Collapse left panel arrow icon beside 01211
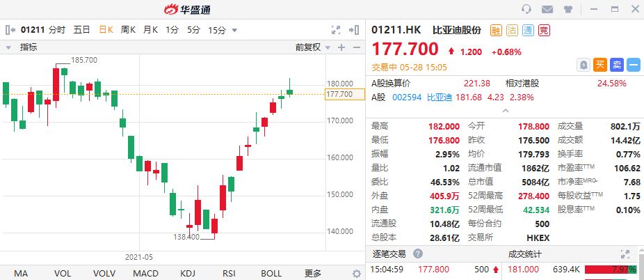644x280 pixels. point(10,30)
